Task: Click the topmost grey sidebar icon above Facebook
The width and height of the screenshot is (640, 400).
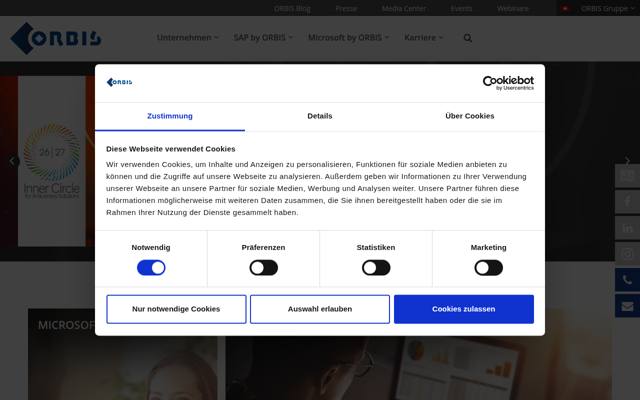Action: point(627,176)
